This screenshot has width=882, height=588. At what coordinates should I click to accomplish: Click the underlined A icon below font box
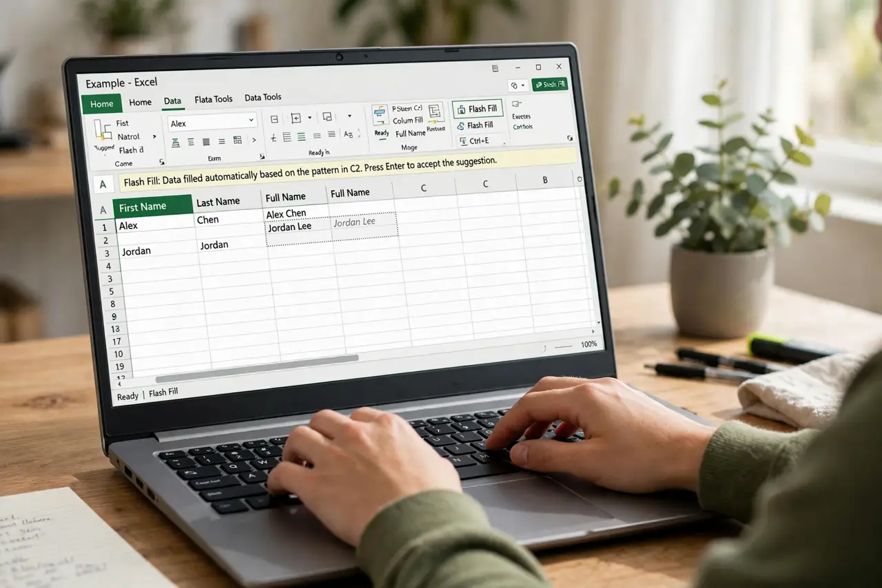point(175,143)
